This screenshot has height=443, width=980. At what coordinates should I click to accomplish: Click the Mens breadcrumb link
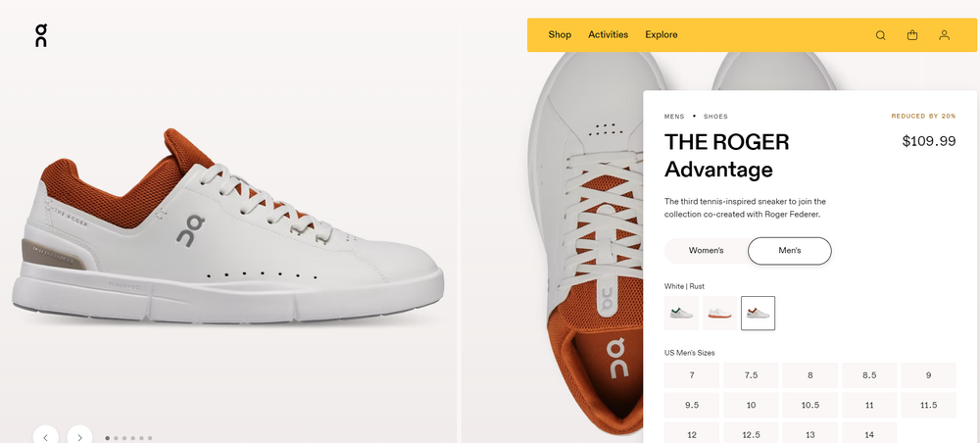[x=674, y=117]
